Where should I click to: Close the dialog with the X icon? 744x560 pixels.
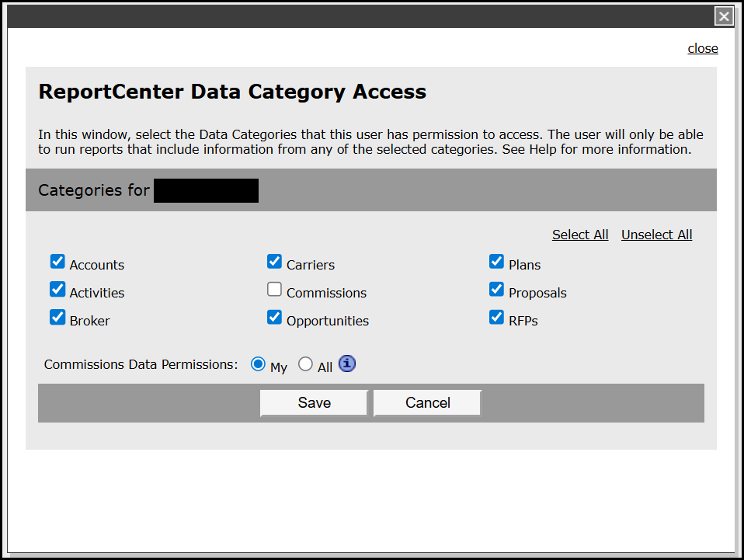724,16
